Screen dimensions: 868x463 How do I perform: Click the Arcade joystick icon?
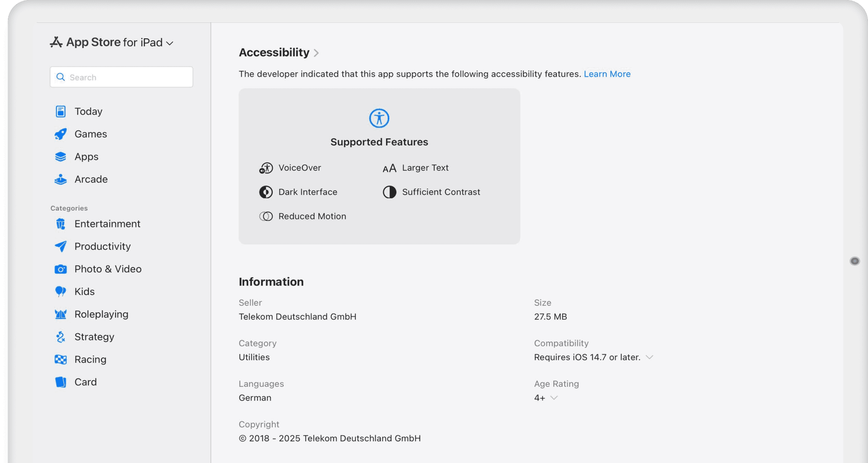click(60, 179)
